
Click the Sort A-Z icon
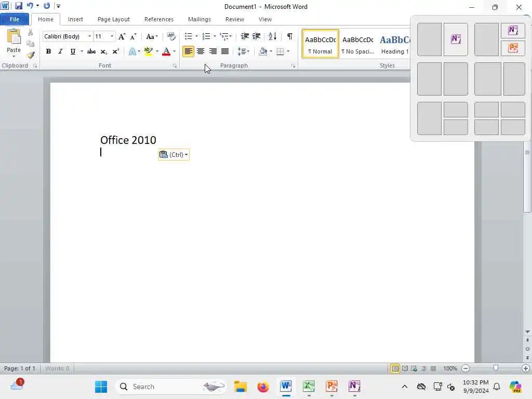272,36
